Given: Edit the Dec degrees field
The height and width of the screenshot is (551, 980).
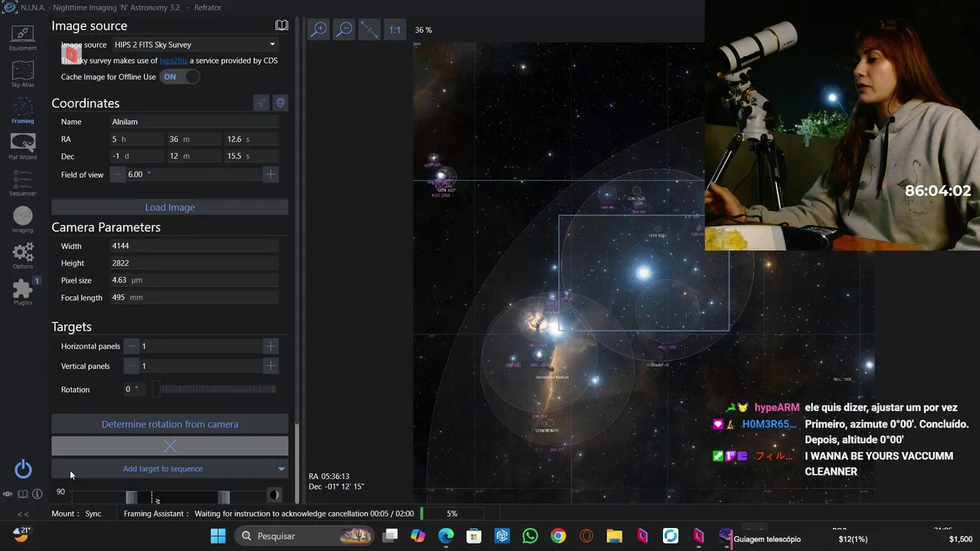Looking at the screenshot, I should pos(136,156).
